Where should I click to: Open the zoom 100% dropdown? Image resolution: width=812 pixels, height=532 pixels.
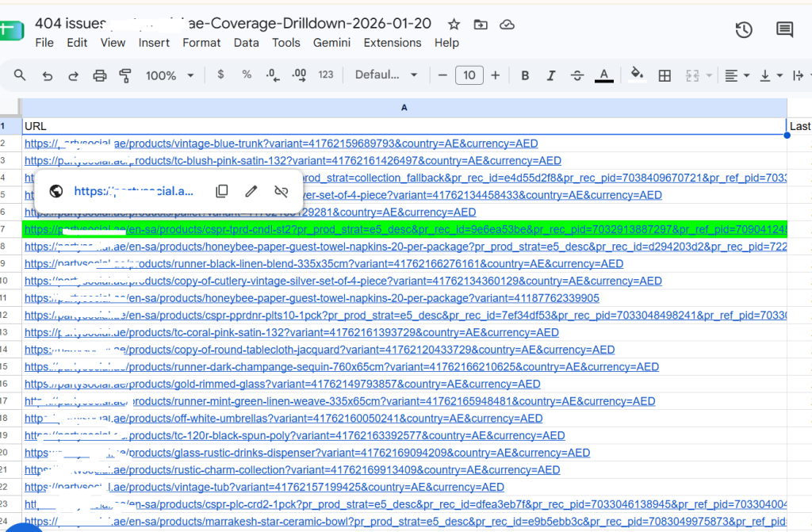(170, 75)
